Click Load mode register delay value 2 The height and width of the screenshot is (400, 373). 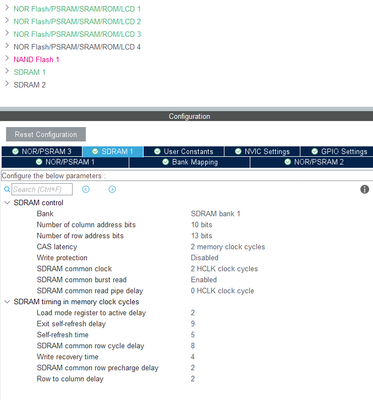pos(193,313)
